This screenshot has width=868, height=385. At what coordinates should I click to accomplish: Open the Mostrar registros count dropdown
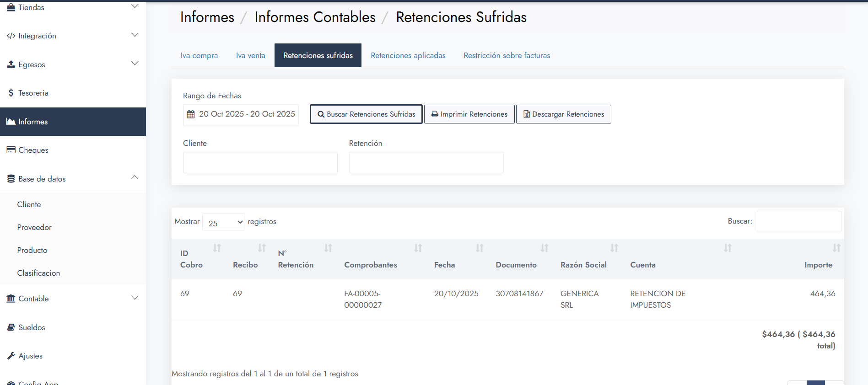click(x=224, y=222)
